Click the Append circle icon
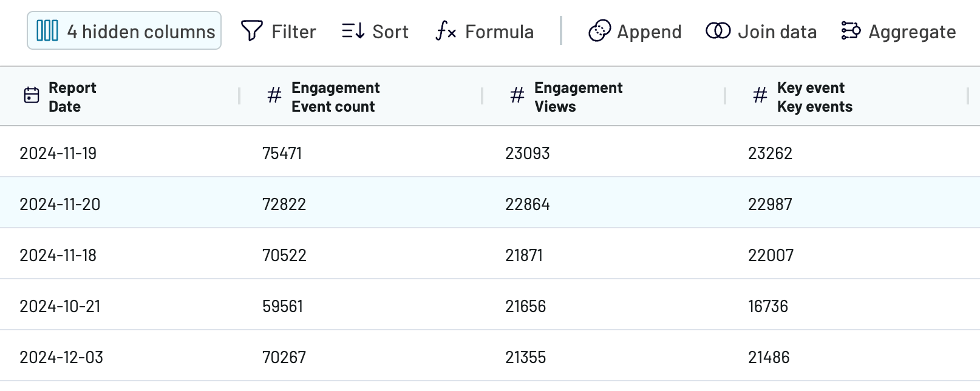The image size is (980, 391). [x=599, y=31]
